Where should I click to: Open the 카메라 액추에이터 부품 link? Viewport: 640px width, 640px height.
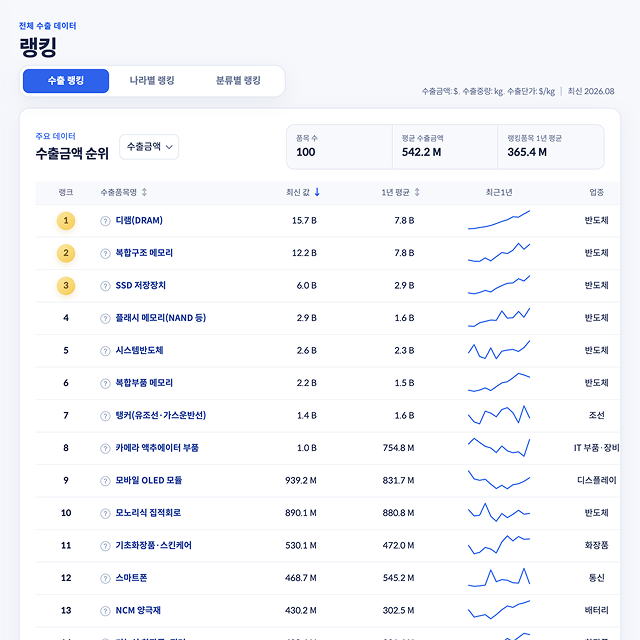click(157, 448)
